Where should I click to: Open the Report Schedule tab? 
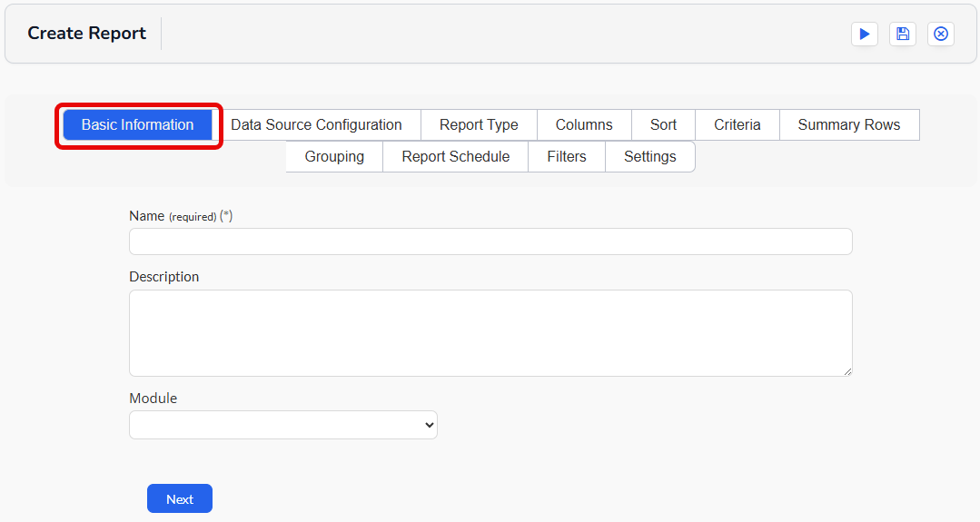(x=456, y=157)
